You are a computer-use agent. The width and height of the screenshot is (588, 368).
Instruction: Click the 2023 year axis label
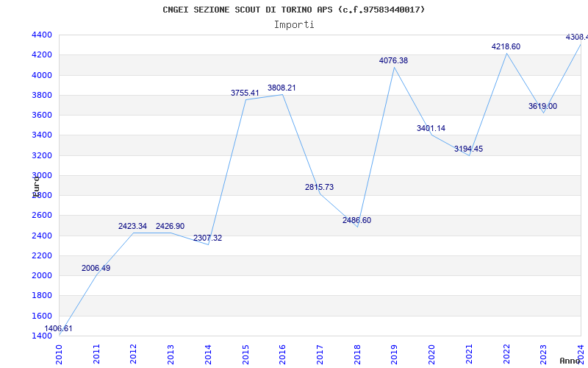(x=543, y=354)
